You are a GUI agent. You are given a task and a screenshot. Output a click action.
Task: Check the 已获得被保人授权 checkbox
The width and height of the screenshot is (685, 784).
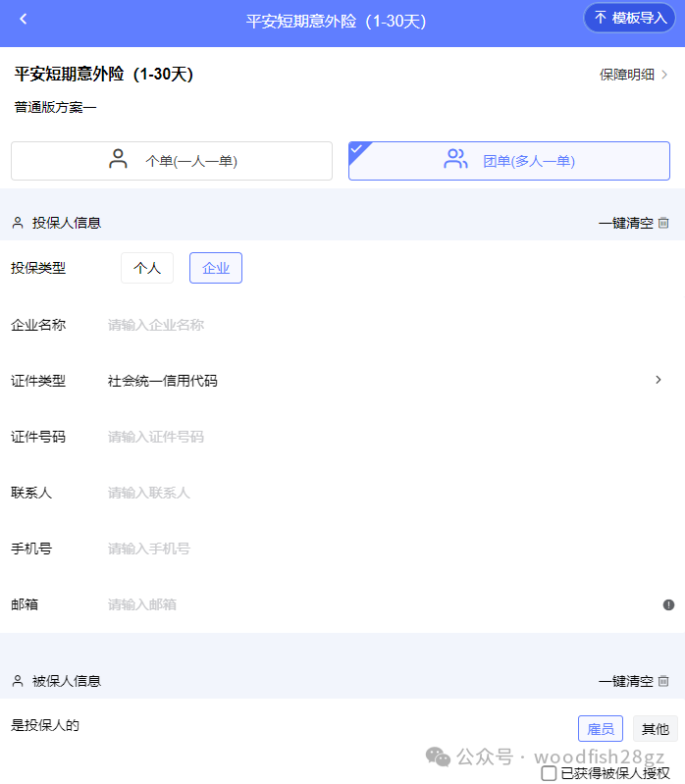click(549, 773)
